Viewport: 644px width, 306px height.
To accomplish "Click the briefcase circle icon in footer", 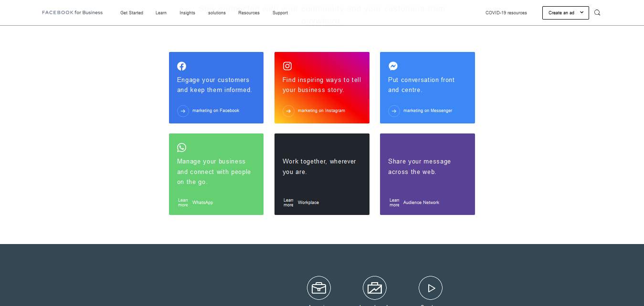I will tap(319, 288).
